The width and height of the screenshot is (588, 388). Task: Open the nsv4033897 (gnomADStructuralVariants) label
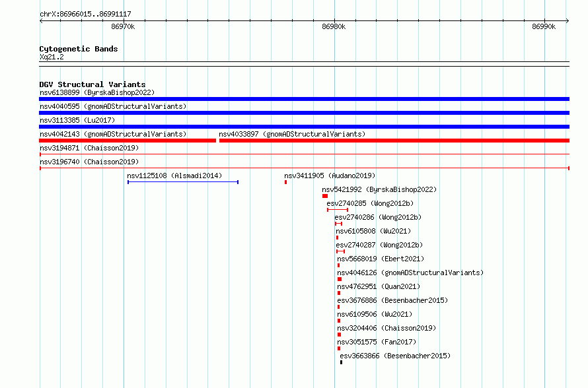tap(292, 134)
